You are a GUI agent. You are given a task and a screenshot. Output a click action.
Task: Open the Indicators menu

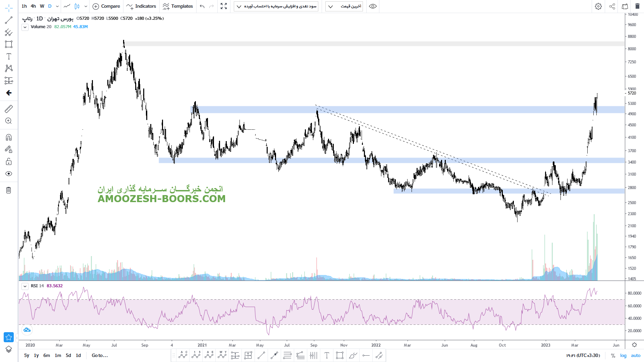point(141,6)
